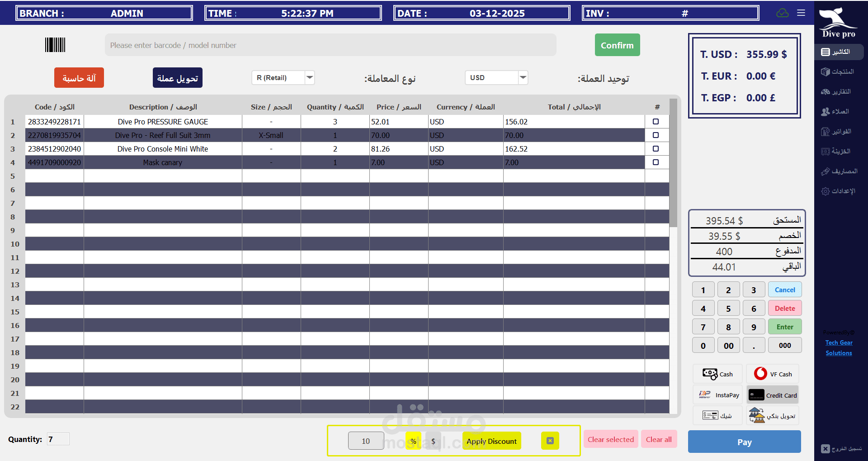Open the آلة حاسبة calculator

[79, 78]
